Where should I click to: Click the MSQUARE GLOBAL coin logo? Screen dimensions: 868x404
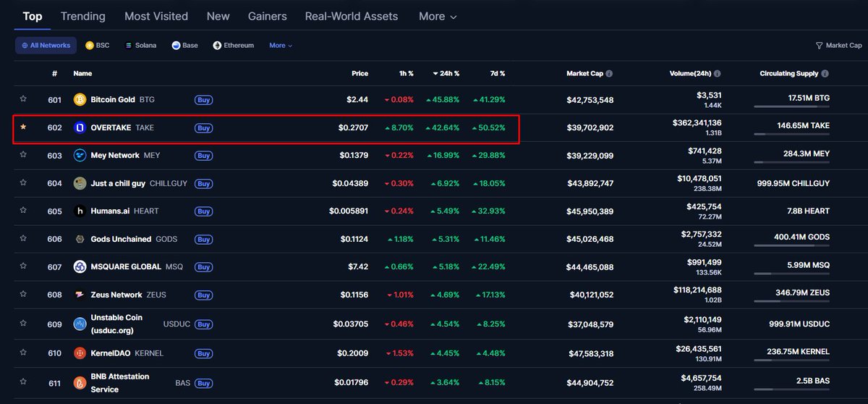click(x=80, y=267)
